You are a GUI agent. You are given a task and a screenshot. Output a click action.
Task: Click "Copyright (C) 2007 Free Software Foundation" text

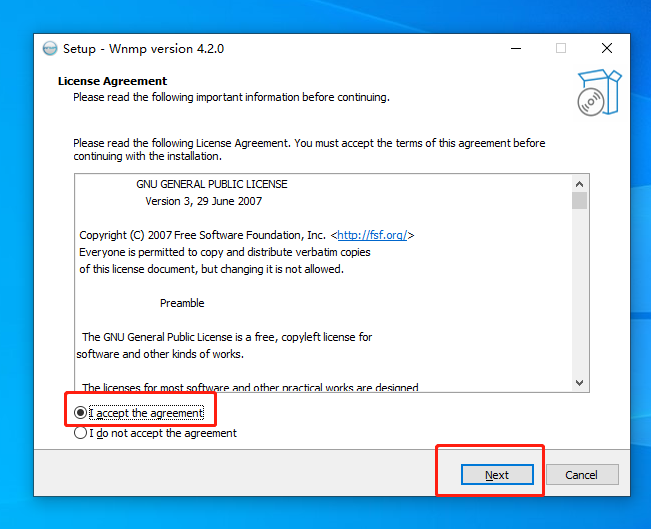pyautogui.click(x=203, y=235)
